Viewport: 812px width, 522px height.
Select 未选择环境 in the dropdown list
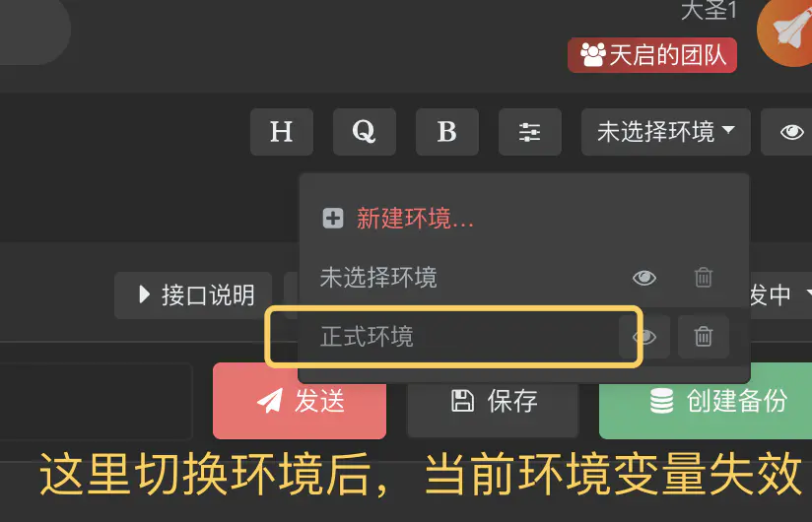pyautogui.click(x=378, y=278)
